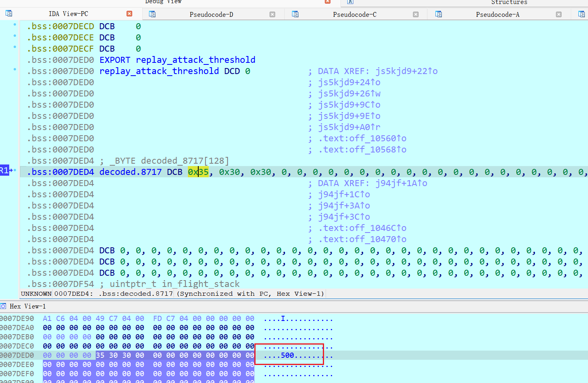Image resolution: width=588 pixels, height=383 pixels.
Task: Click the Pseudocode-C tab icon
Action: point(295,14)
